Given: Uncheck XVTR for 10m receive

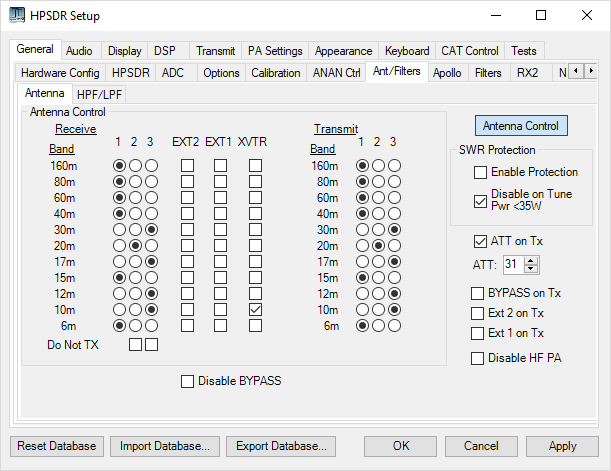Looking at the screenshot, I should pos(255,310).
